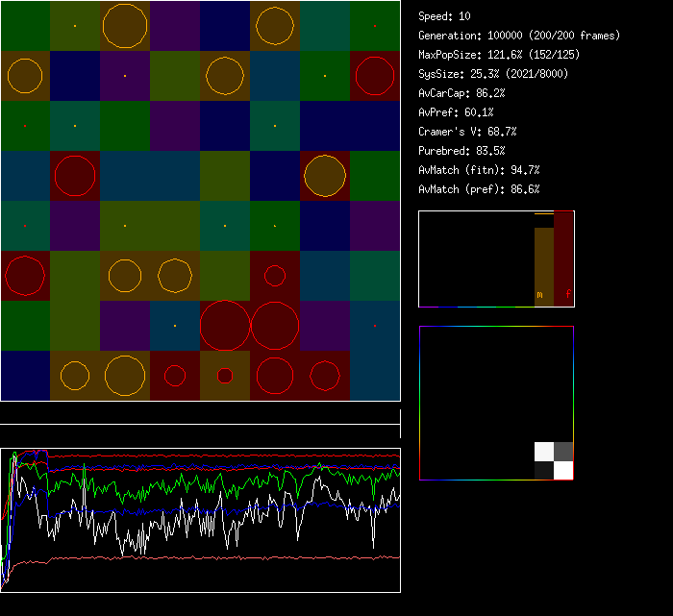Select the orange circle on the dark red cell
673x616 pixels.
pos(325,176)
